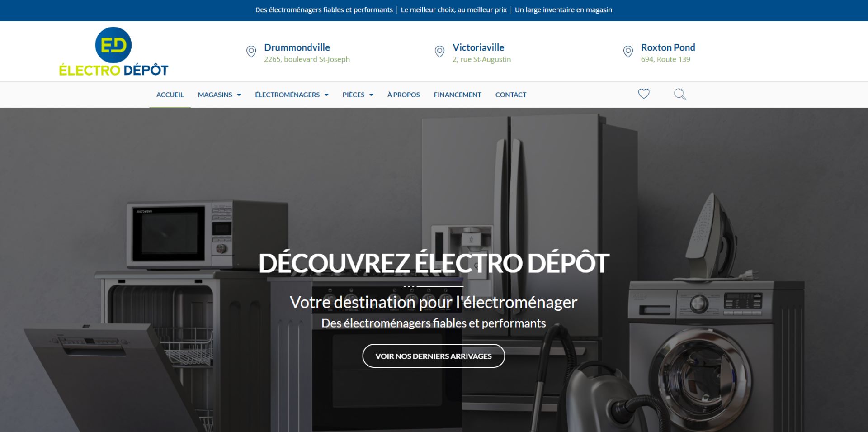868x432 pixels.
Task: Navigate to the FINANCEMENT section
Action: (458, 95)
